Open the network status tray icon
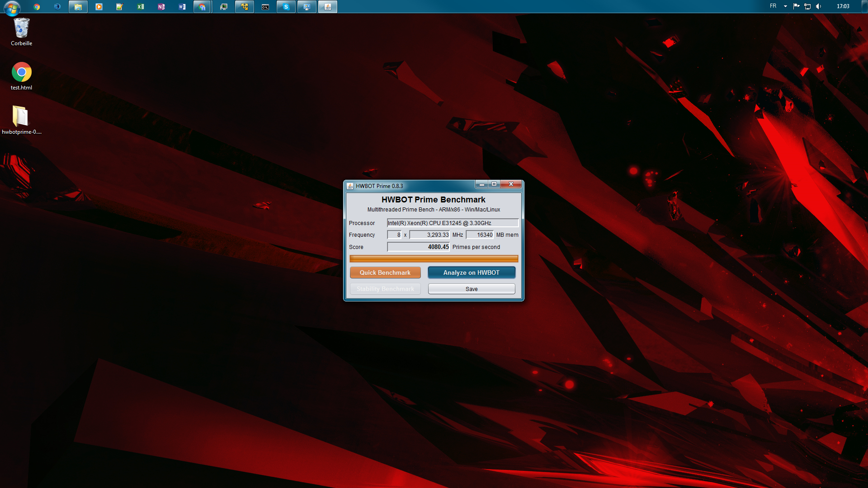 pyautogui.click(x=807, y=6)
